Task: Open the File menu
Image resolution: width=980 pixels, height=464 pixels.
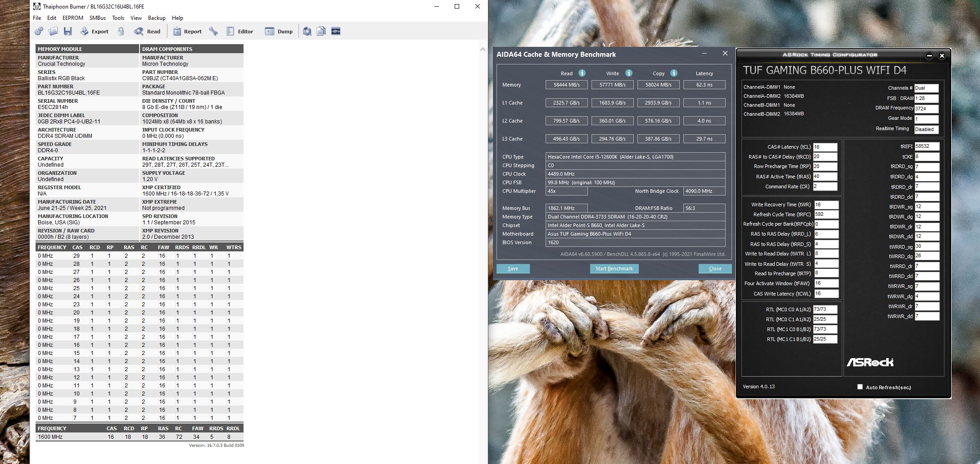Action: pyautogui.click(x=37, y=18)
